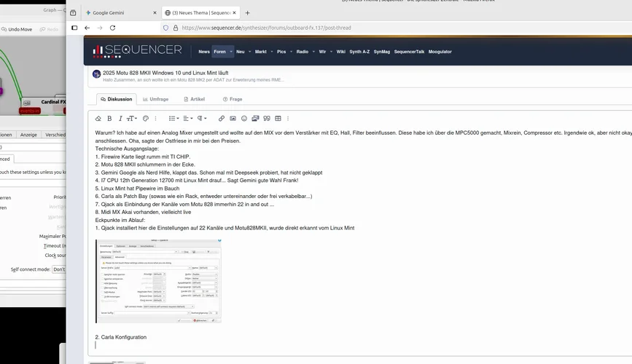Open more insert options after table icon

click(x=288, y=119)
